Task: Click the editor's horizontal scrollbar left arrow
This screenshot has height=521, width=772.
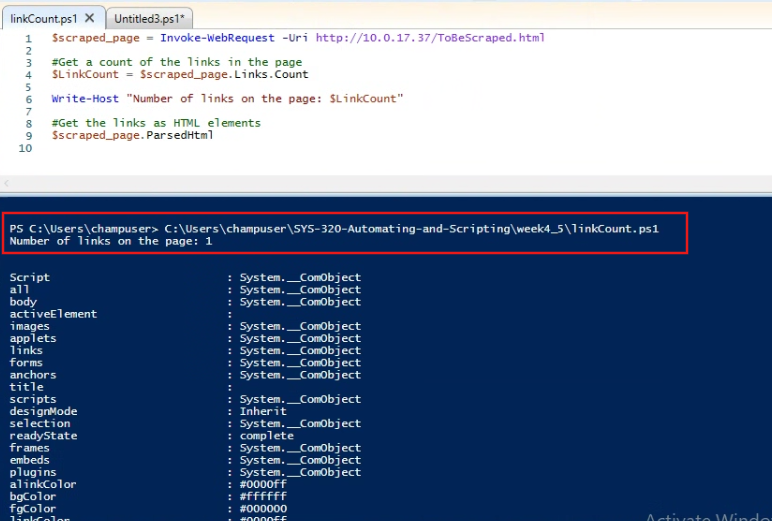Action: pyautogui.click(x=7, y=184)
